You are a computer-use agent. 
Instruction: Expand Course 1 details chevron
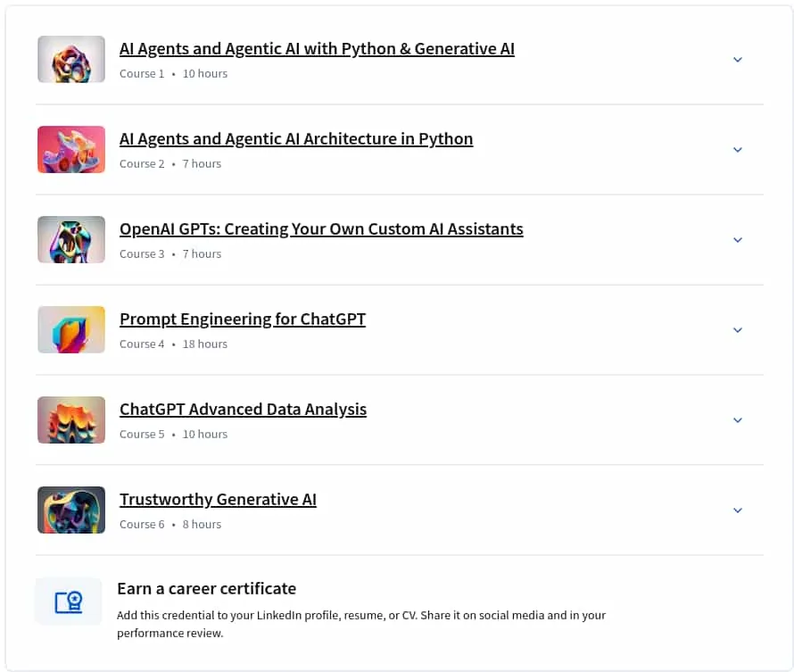click(738, 60)
